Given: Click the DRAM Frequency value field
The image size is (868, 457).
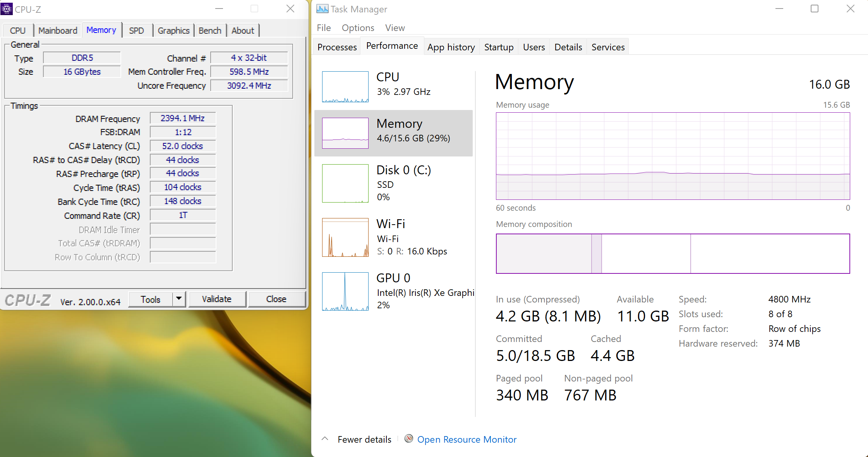Looking at the screenshot, I should 183,118.
